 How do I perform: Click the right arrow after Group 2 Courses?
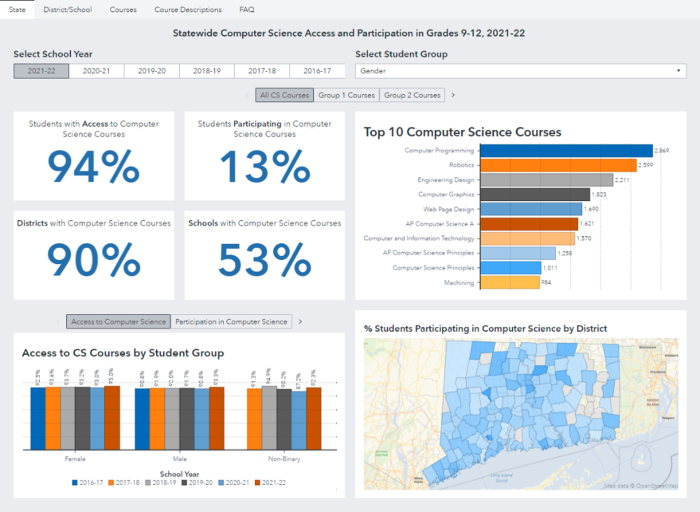pos(453,95)
